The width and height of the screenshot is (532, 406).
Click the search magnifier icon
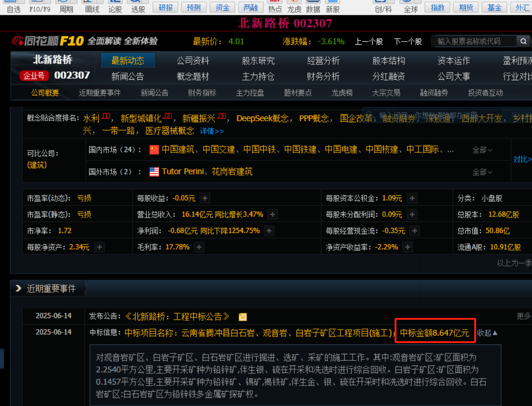(523, 41)
